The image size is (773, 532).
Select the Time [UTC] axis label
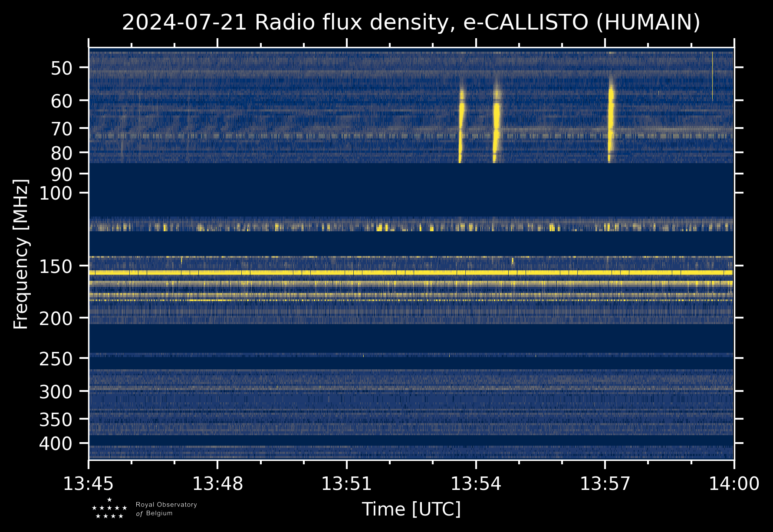[x=411, y=509]
